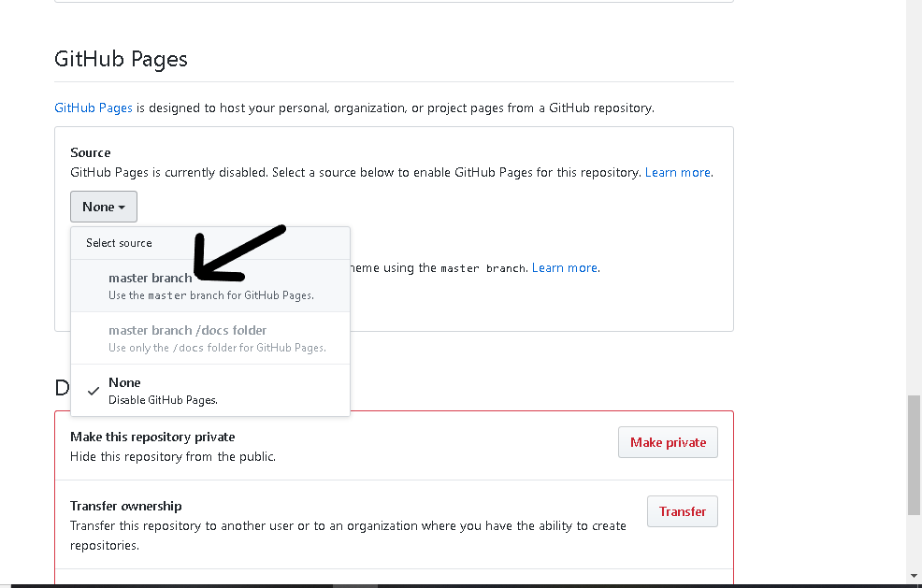Click the GitHub Pages section heading
Screen dimensions: 922x588
pyautogui.click(x=121, y=59)
